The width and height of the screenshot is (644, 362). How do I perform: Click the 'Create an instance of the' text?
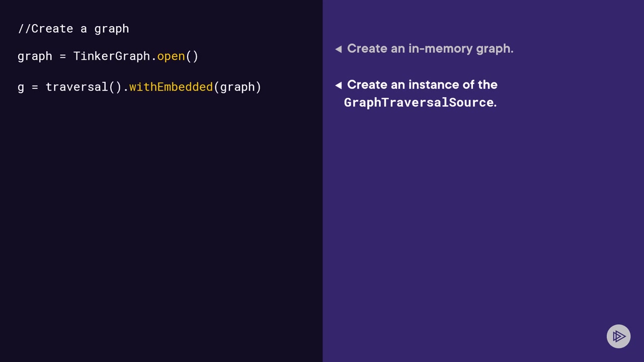pos(422,84)
